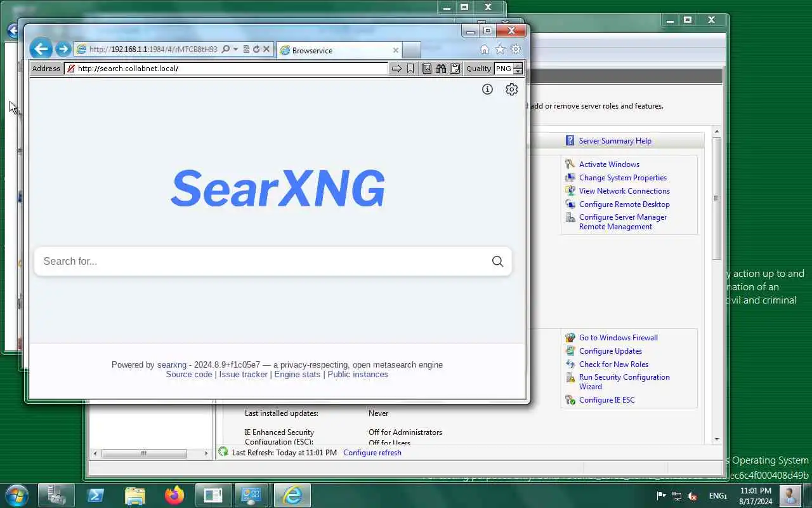Open the SearXNG About info icon

487,90
